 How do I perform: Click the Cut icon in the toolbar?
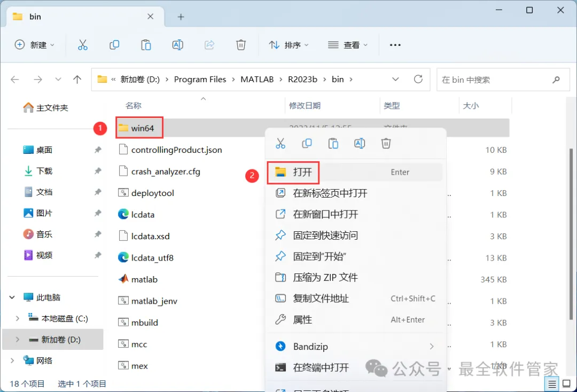click(x=83, y=45)
